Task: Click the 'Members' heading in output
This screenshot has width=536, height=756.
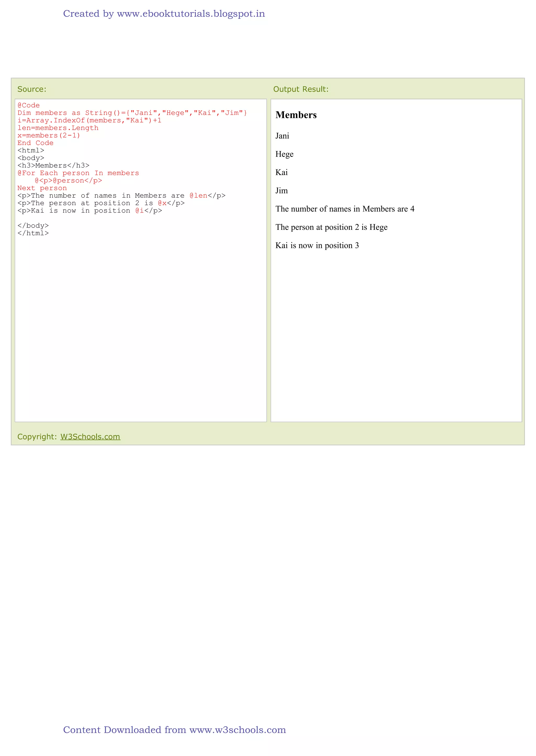Action: [x=296, y=115]
